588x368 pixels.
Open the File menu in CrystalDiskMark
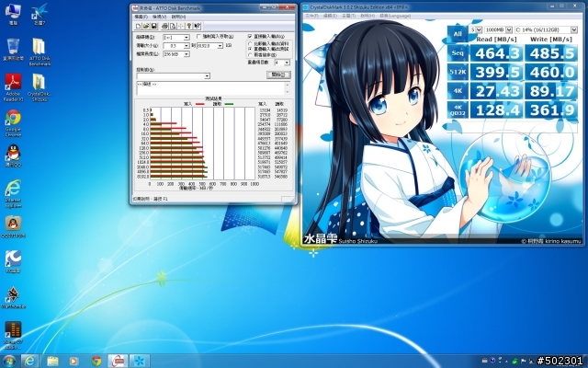[x=311, y=16]
